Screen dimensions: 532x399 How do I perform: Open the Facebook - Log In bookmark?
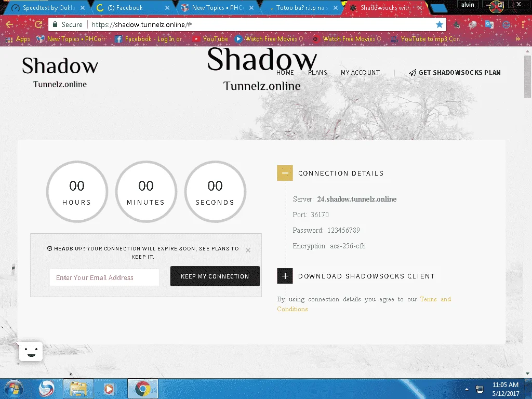coord(148,39)
